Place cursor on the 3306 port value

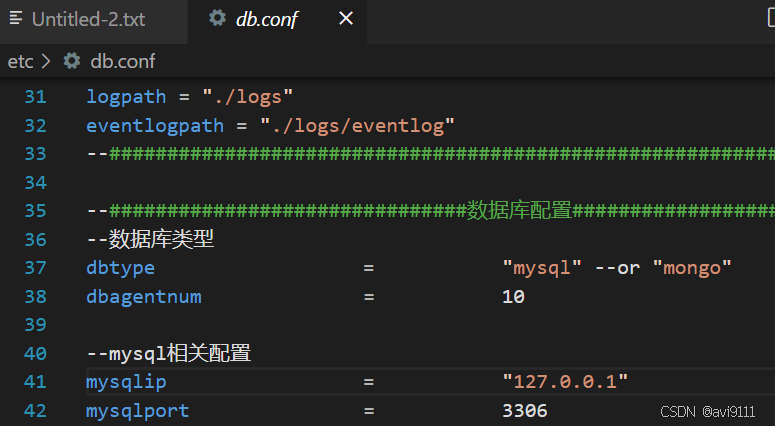coord(524,411)
